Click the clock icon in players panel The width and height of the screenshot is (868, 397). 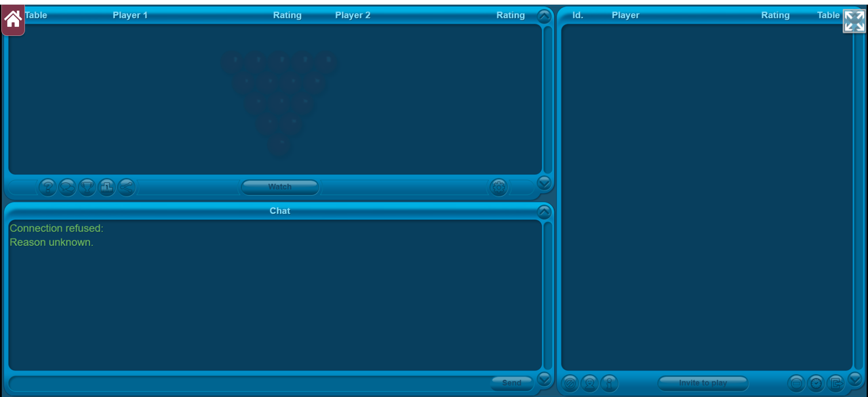point(816,383)
